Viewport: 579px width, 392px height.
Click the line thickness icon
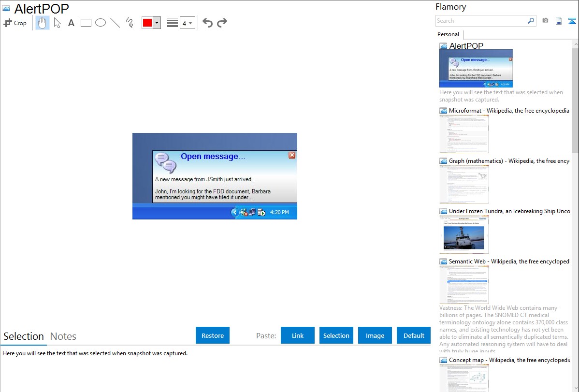click(x=173, y=23)
